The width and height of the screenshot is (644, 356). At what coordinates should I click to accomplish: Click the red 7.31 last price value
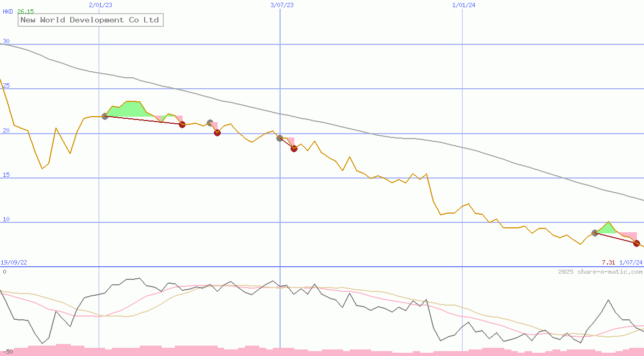[608, 262]
